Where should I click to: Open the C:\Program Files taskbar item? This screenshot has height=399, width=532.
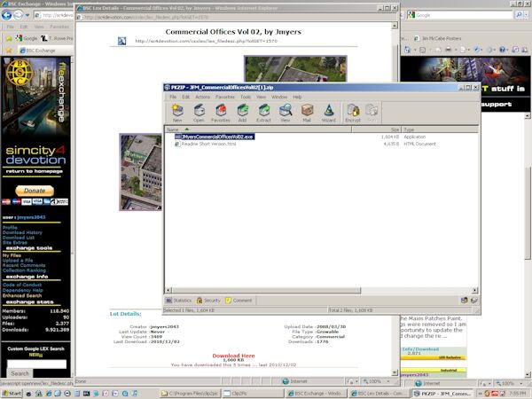191,394
